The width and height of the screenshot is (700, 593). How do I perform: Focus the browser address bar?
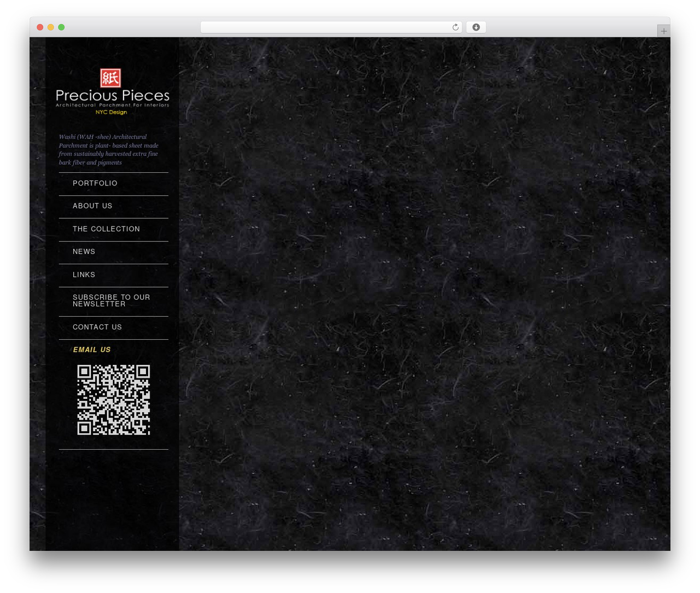pos(331,27)
